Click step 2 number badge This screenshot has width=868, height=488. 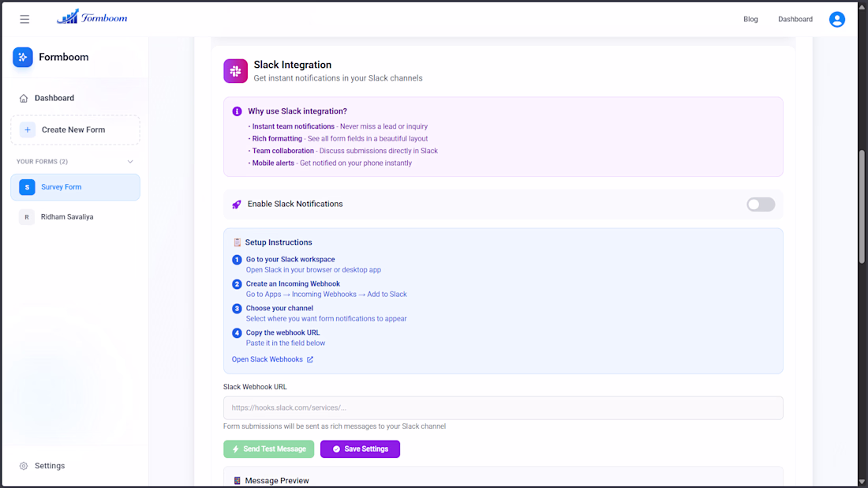237,284
